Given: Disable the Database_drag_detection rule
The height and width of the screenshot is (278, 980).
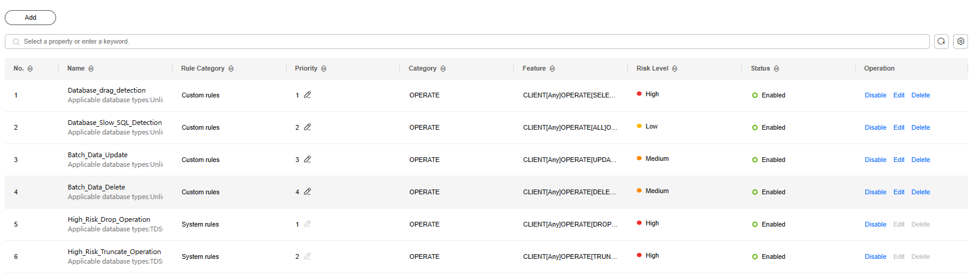Looking at the screenshot, I should pyautogui.click(x=875, y=95).
